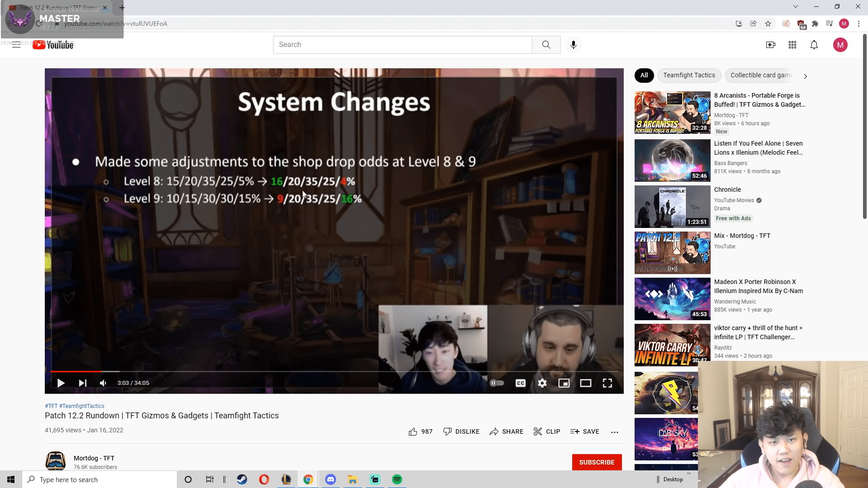The width and height of the screenshot is (868, 488).
Task: Open the Create video icon
Action: (771, 45)
